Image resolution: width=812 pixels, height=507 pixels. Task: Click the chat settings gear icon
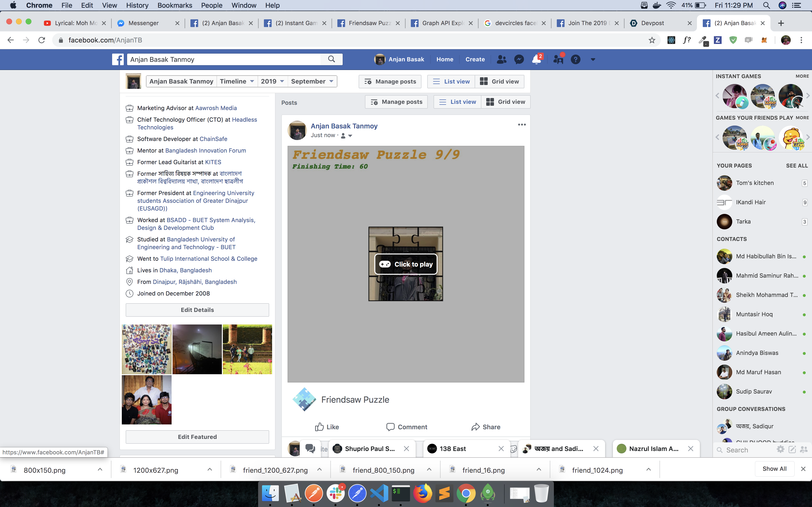pos(780,450)
